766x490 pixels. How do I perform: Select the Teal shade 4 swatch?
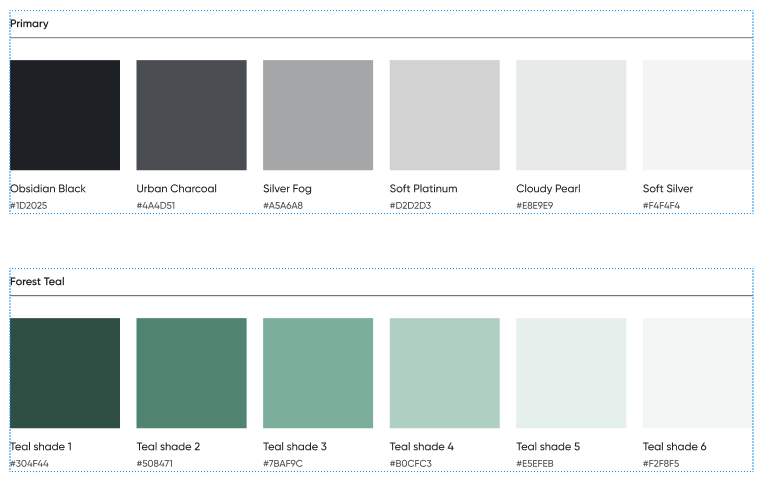pos(445,373)
